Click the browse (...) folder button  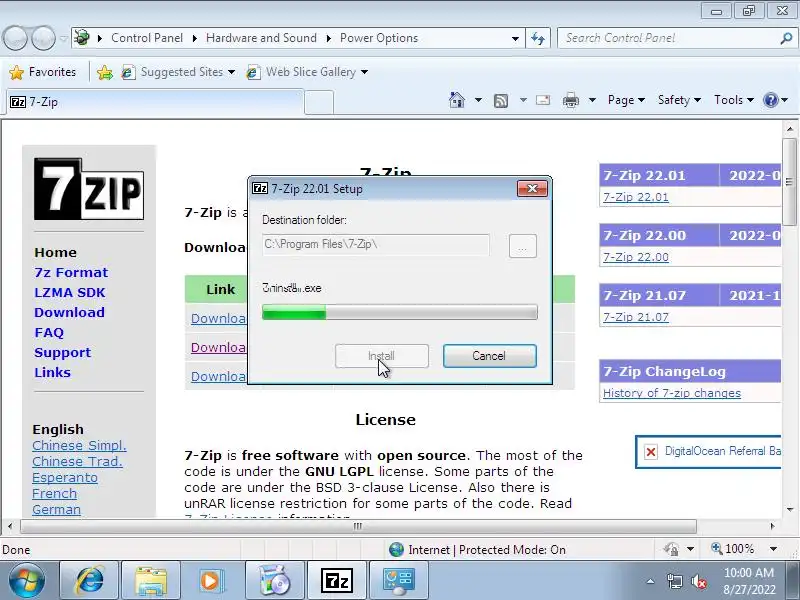point(522,246)
